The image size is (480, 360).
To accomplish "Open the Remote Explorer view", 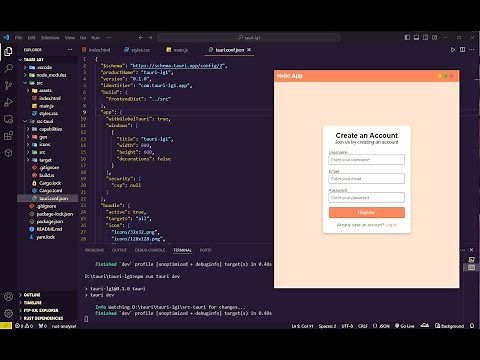I will click(x=8, y=119).
